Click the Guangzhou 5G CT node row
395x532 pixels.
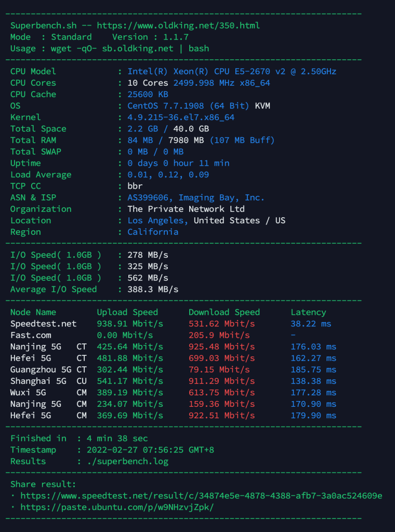pyautogui.click(x=48, y=369)
